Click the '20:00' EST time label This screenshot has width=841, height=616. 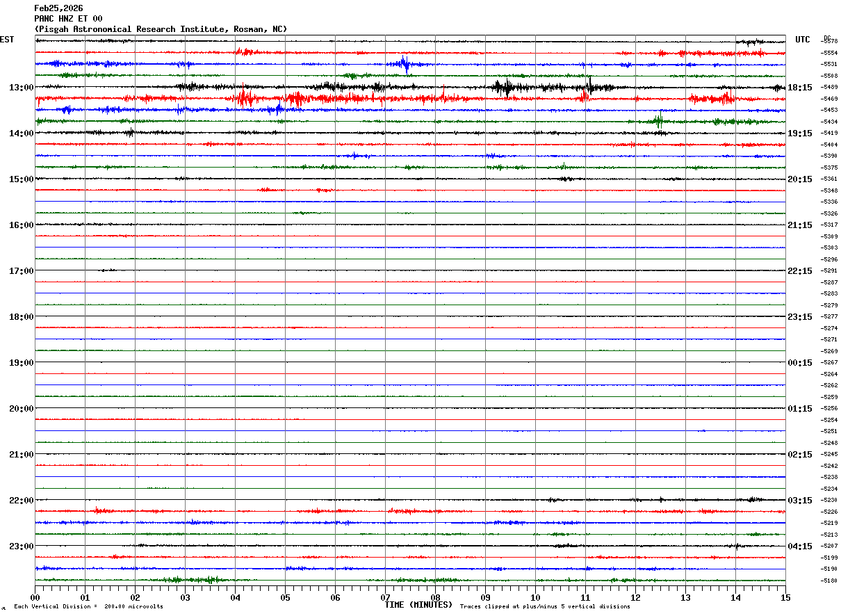coord(21,409)
